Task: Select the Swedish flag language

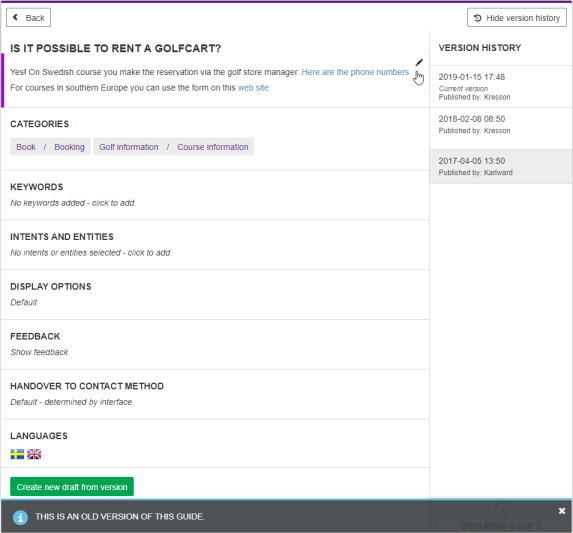Action: click(x=17, y=454)
